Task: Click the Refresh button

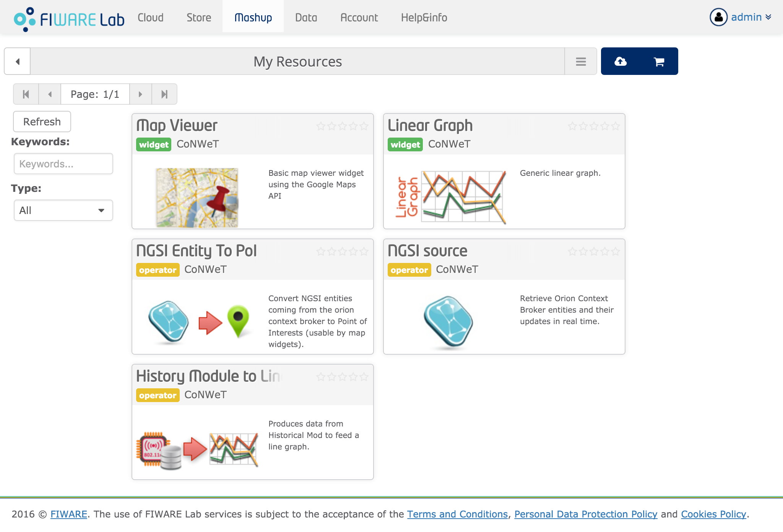Action: tap(42, 122)
